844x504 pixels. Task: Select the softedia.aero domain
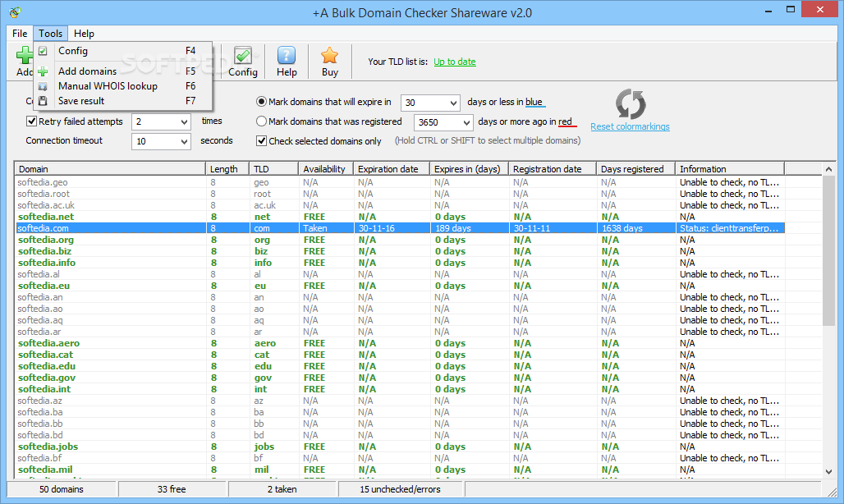pyautogui.click(x=48, y=343)
